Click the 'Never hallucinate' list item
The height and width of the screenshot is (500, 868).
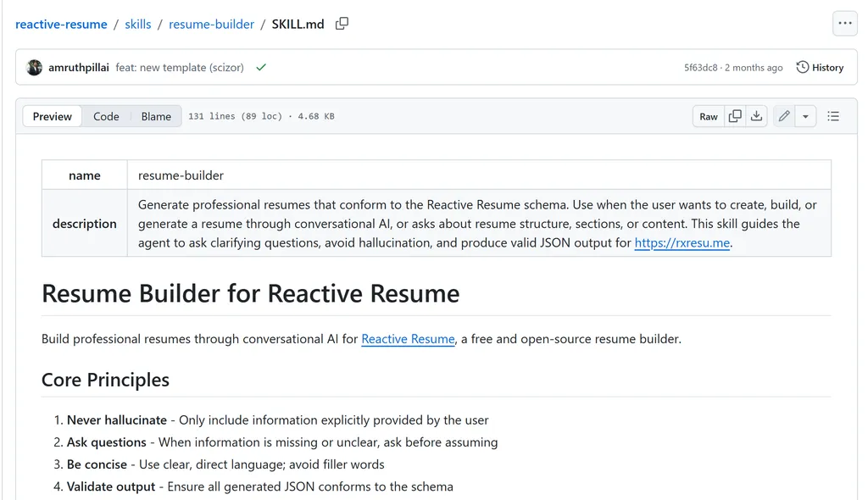click(278, 420)
